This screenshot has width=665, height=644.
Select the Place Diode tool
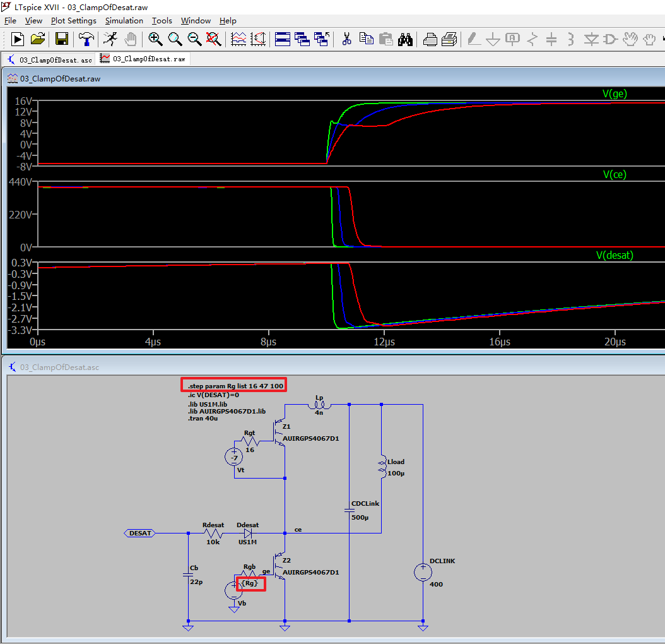coord(591,39)
